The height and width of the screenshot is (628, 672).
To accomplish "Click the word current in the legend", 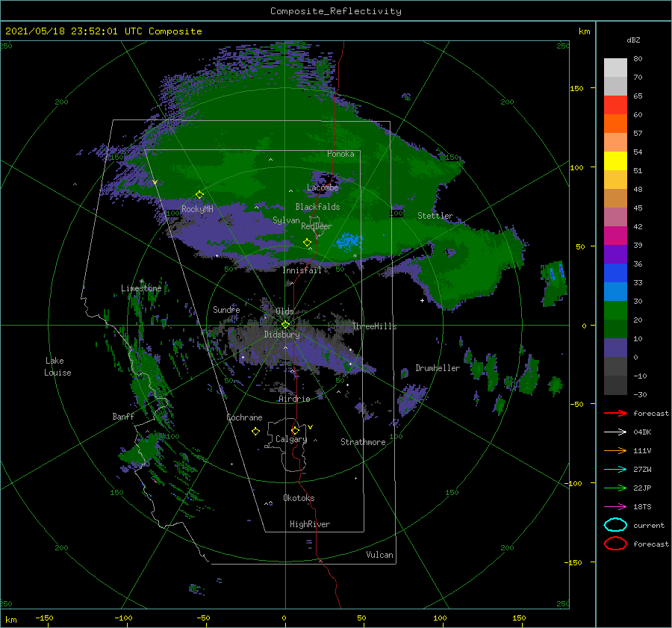I will 649,525.
